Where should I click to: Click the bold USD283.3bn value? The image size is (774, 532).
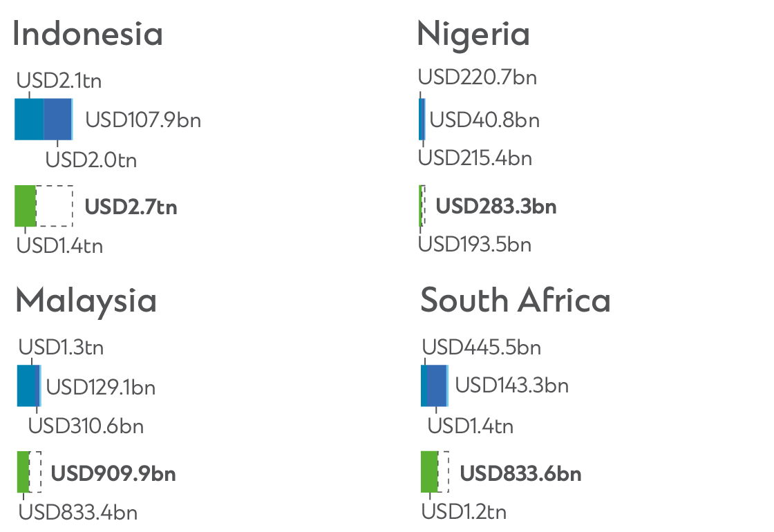496,207
